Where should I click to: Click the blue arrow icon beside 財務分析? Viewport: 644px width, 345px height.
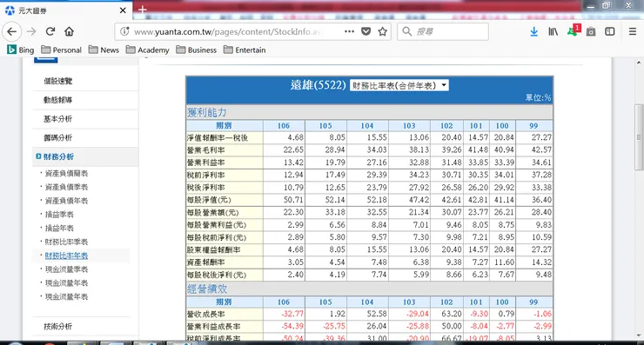(x=38, y=156)
